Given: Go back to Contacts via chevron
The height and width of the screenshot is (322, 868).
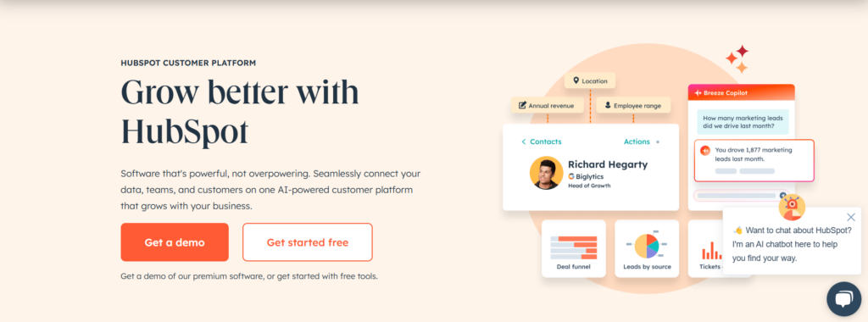Looking at the screenshot, I should pyautogui.click(x=524, y=142).
